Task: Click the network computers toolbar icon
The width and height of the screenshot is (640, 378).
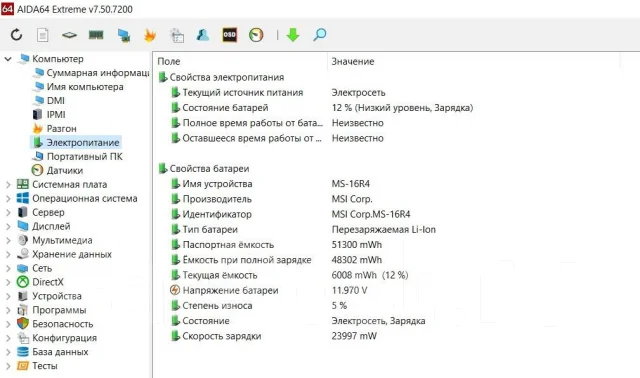Action: coord(124,35)
